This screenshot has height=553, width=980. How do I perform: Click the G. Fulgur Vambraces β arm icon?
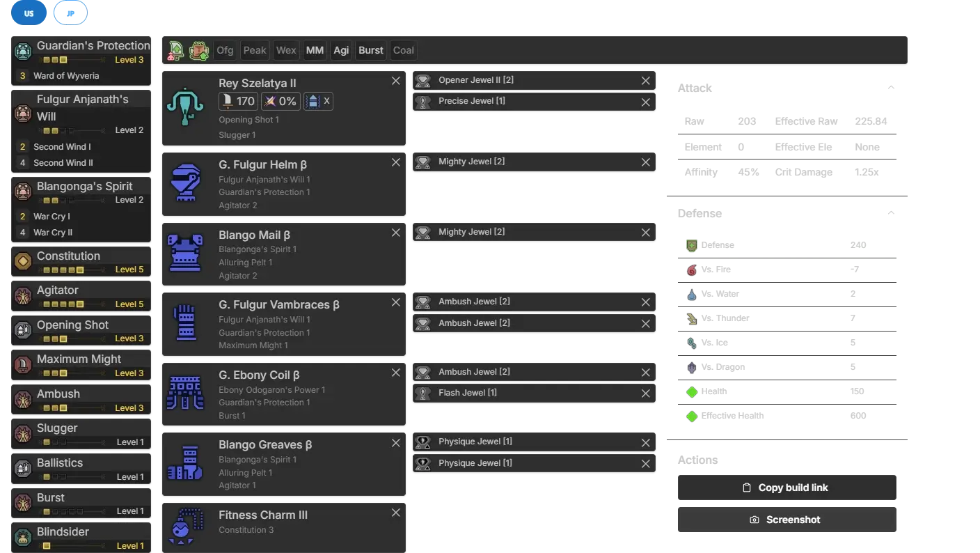click(185, 322)
